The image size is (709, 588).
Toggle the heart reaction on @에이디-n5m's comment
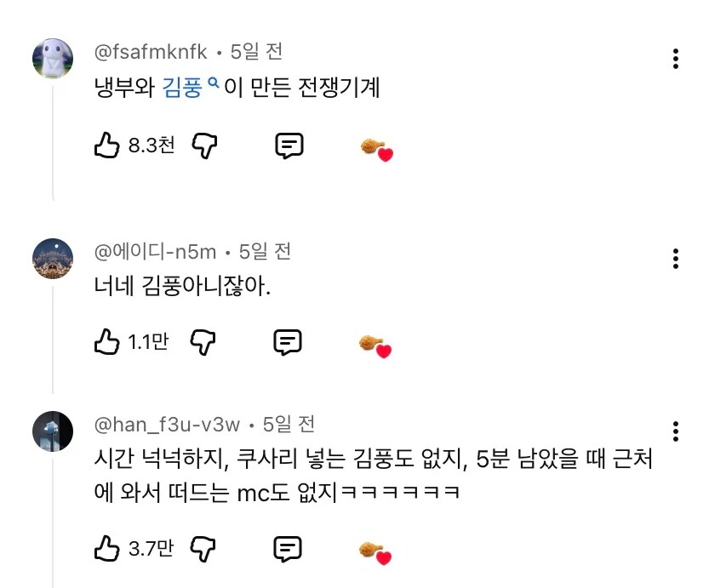pos(374,343)
